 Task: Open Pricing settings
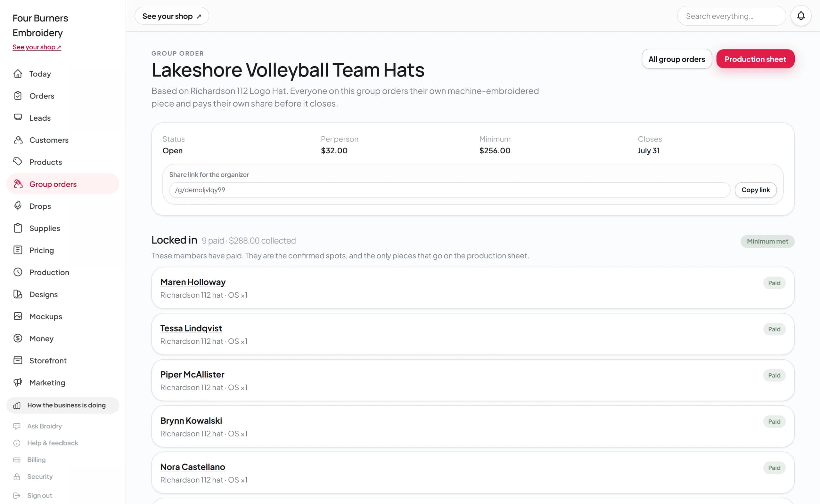coord(63,250)
